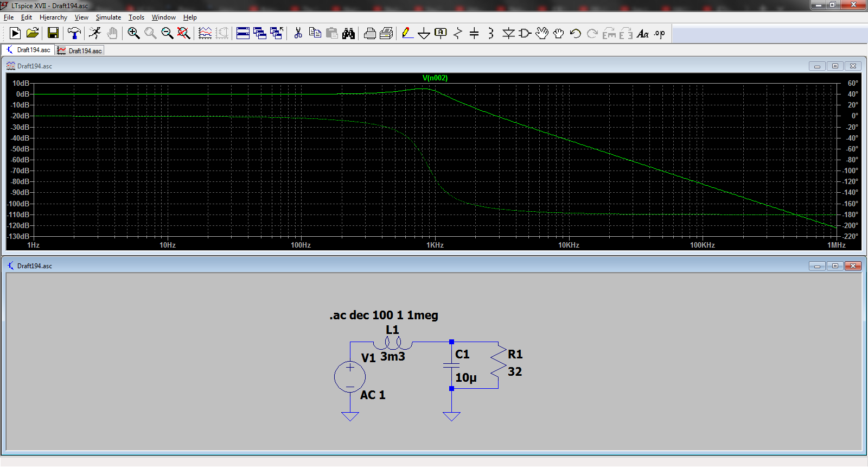Open the Component gate icon
The image size is (868, 467).
(x=525, y=33)
